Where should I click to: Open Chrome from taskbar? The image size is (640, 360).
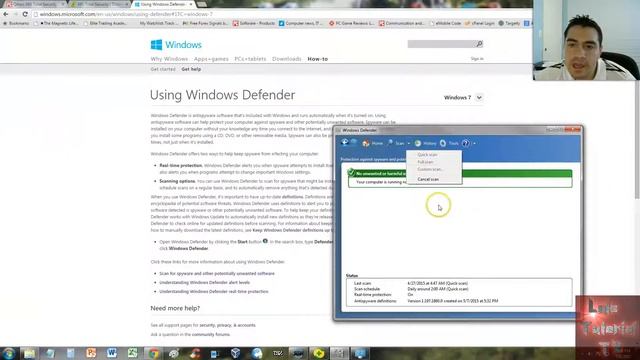[x=153, y=353]
